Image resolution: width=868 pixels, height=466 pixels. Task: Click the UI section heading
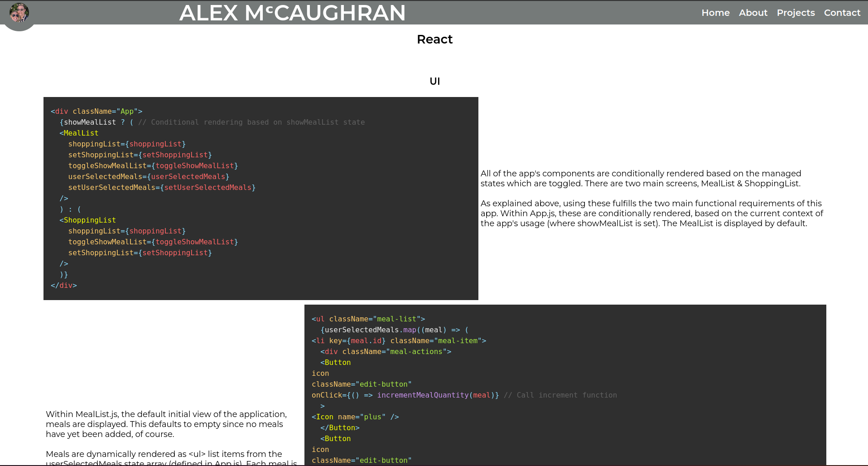tap(434, 81)
